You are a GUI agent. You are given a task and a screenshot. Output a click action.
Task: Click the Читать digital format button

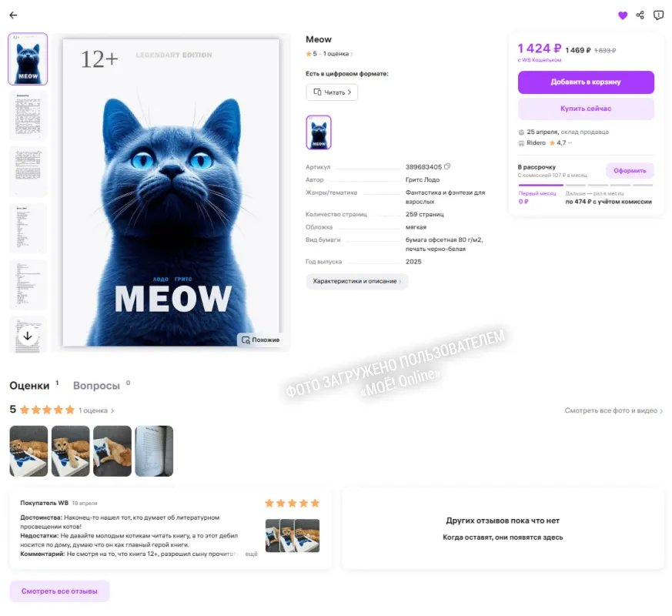pos(332,92)
